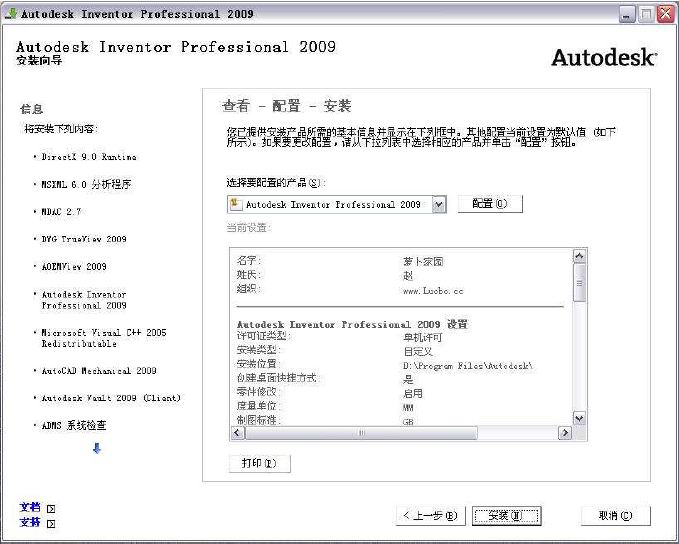Click the install path D:\Program Files\Autodesk\
The image size is (679, 544).
468,366
